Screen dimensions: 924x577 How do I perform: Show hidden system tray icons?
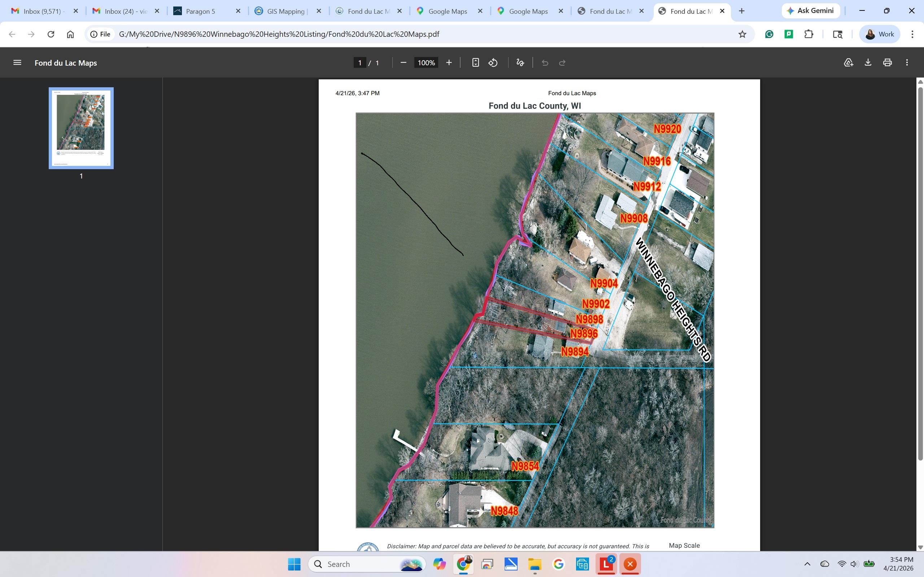coord(807,564)
